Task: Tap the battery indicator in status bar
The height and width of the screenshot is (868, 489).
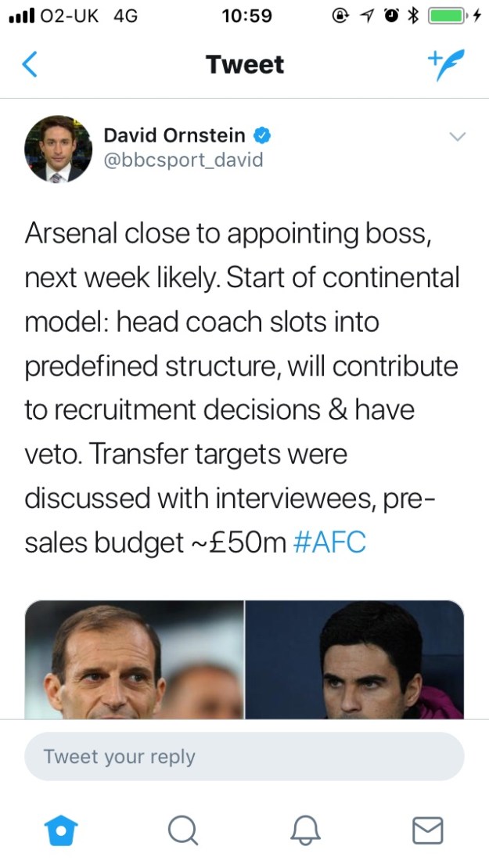Action: click(x=448, y=15)
